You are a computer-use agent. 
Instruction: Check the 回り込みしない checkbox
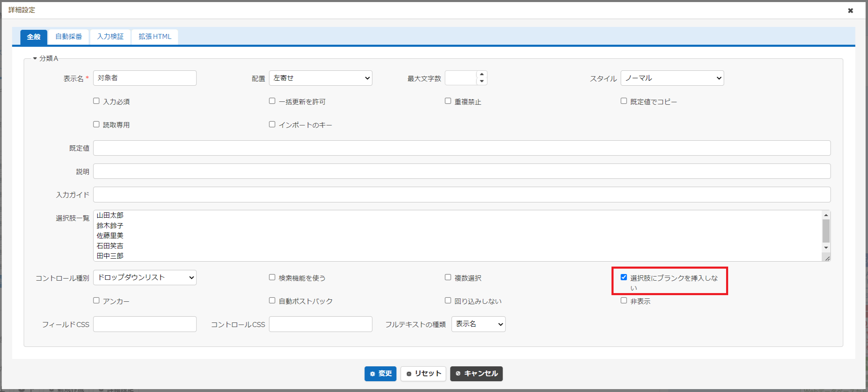448,301
